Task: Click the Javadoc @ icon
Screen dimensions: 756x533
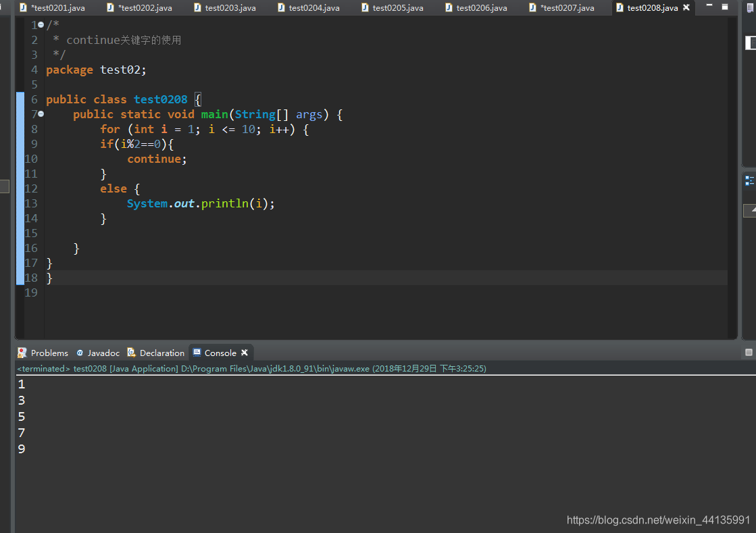Action: click(80, 353)
